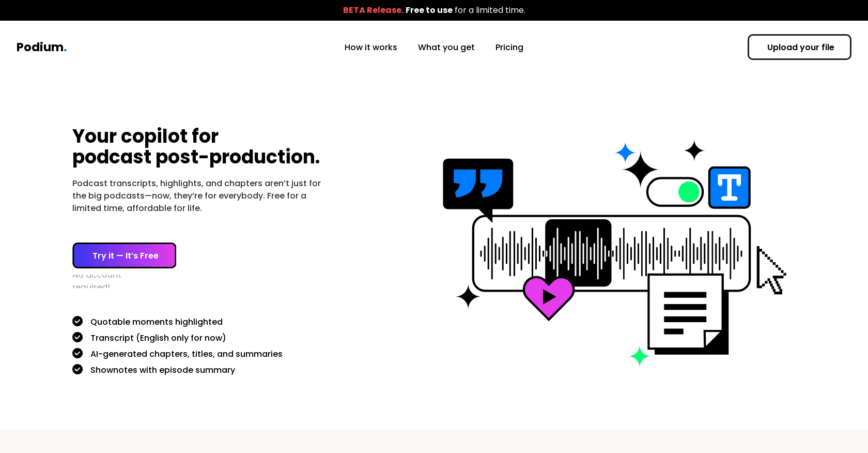Click the blue sparkle star icon
Viewport: 868px width, 453px height.
(x=625, y=153)
